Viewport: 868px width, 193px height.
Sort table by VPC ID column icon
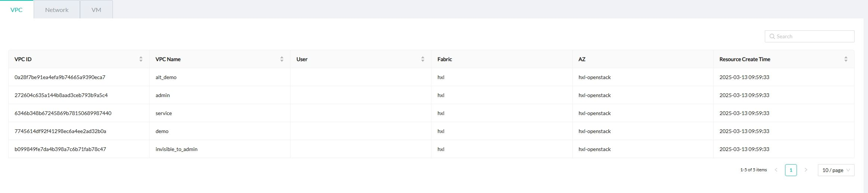141,59
